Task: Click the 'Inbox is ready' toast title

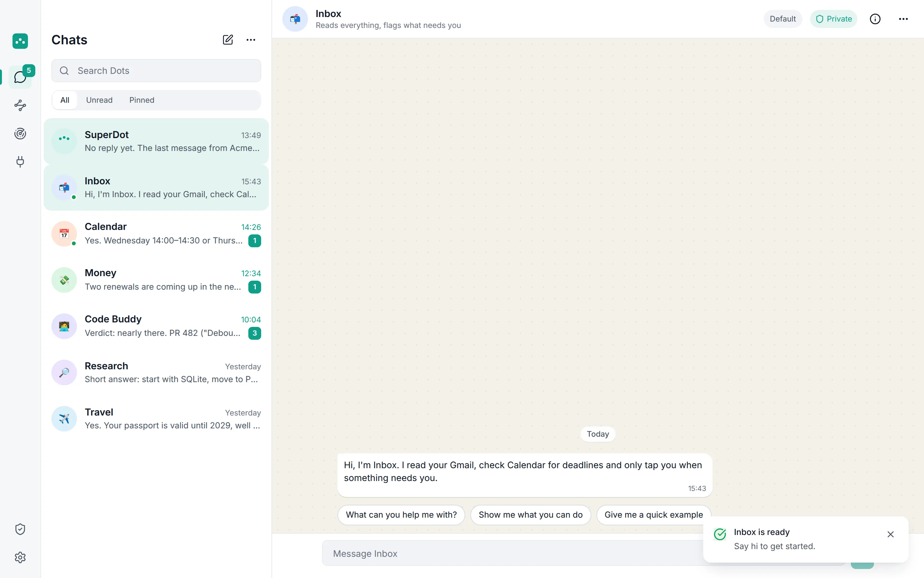Action: 761,532
